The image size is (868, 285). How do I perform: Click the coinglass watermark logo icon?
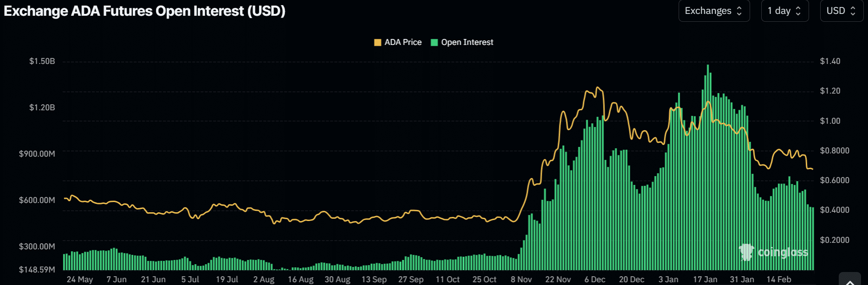coord(746,252)
